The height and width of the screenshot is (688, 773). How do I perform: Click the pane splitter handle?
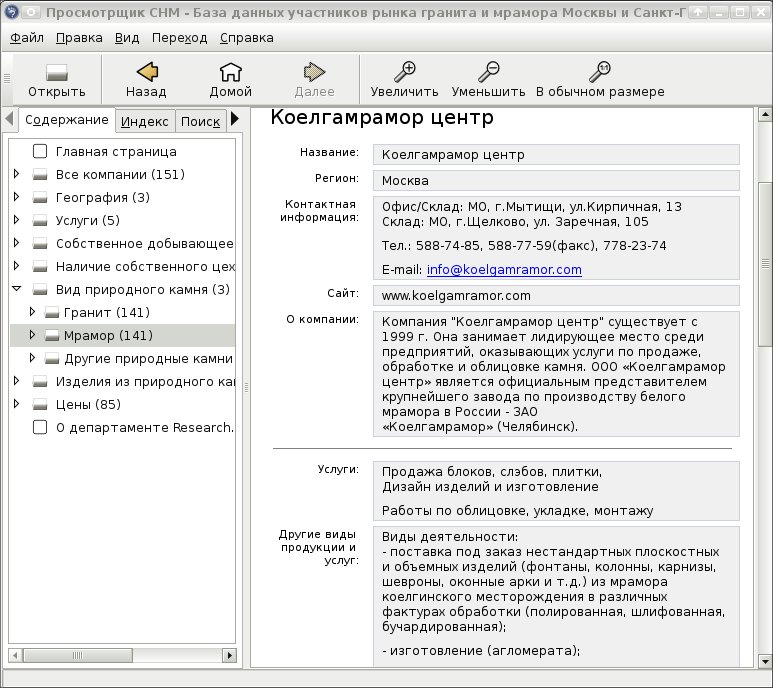pos(246,387)
